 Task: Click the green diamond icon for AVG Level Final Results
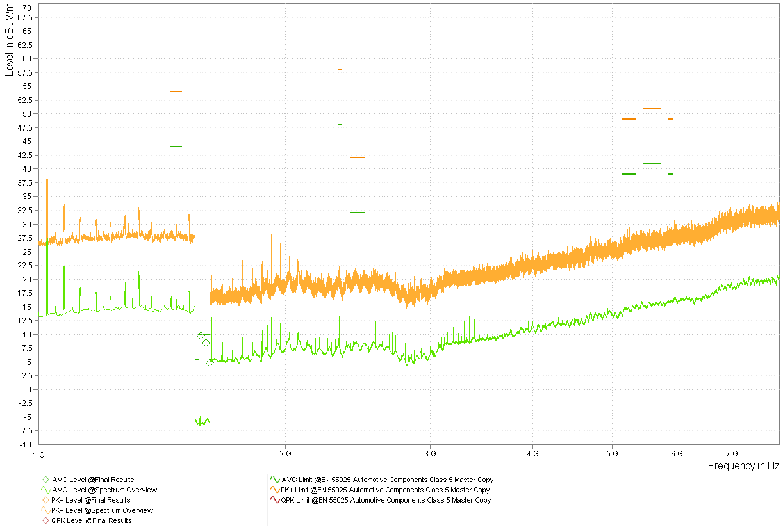coord(45,480)
